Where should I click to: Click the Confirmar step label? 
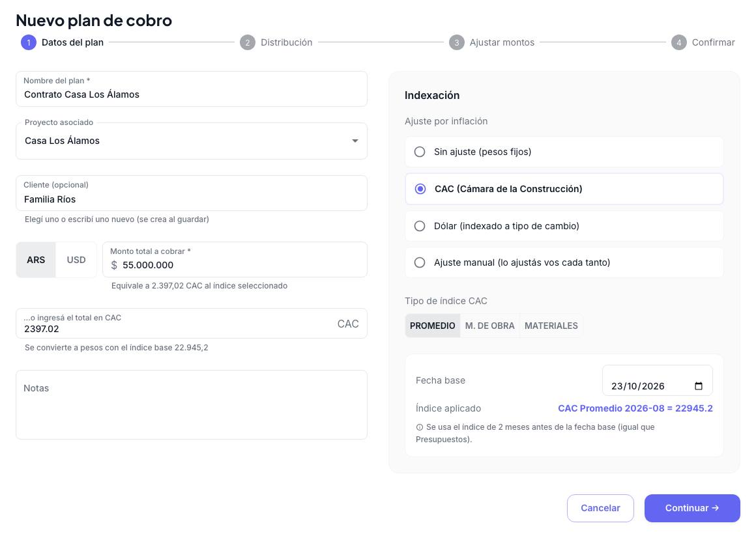(713, 42)
